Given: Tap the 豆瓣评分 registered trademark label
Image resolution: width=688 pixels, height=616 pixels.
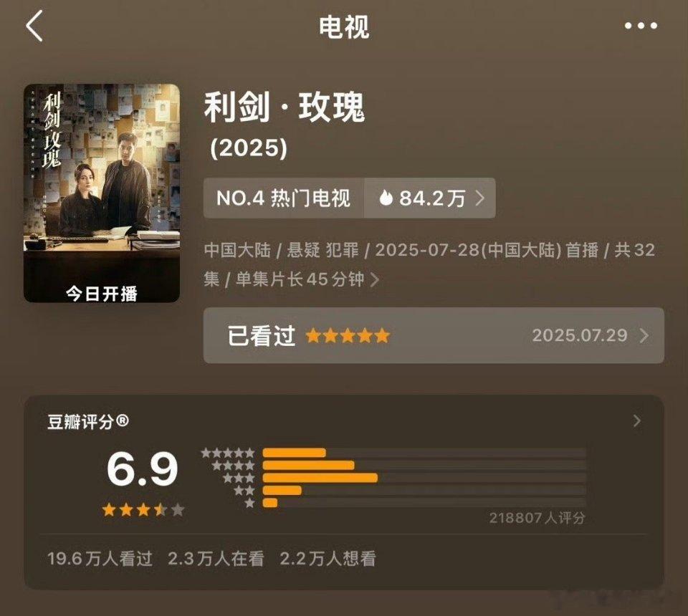Looking at the screenshot, I should coord(87,422).
